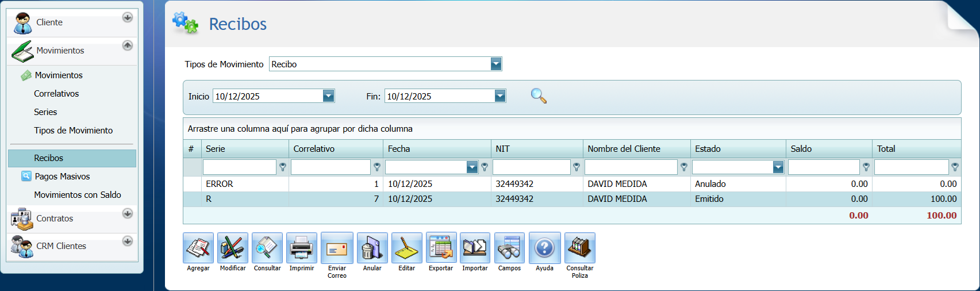Open Movimientos con Saldo sidebar item
The image size is (980, 291).
point(78,195)
